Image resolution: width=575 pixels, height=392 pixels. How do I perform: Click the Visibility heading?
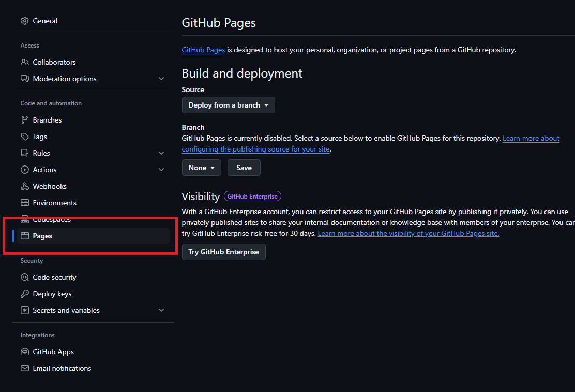tap(201, 197)
